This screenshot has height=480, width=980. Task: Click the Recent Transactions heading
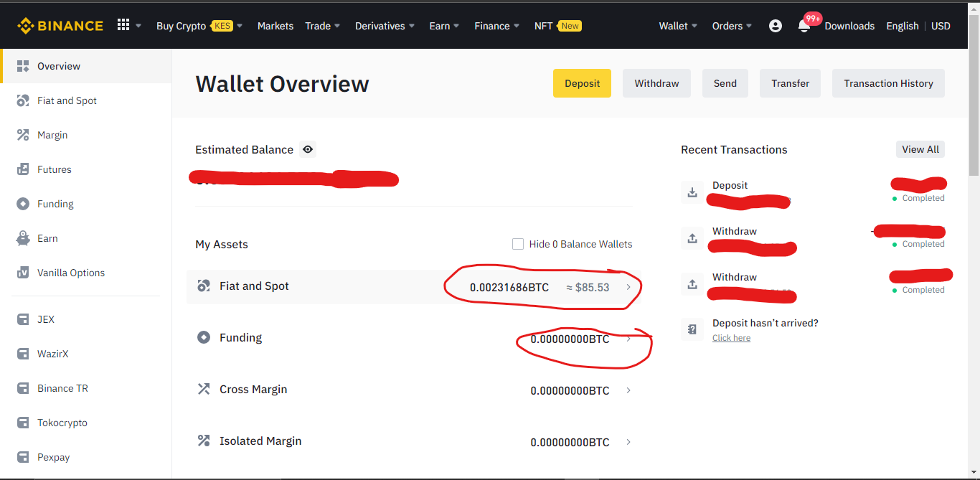pos(734,149)
